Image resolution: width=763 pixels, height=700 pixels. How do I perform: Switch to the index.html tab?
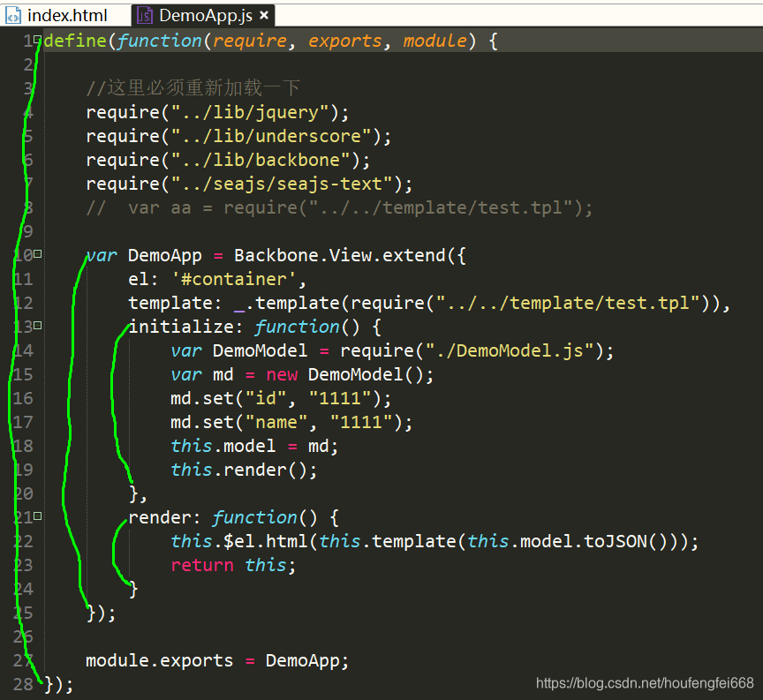coord(65,16)
